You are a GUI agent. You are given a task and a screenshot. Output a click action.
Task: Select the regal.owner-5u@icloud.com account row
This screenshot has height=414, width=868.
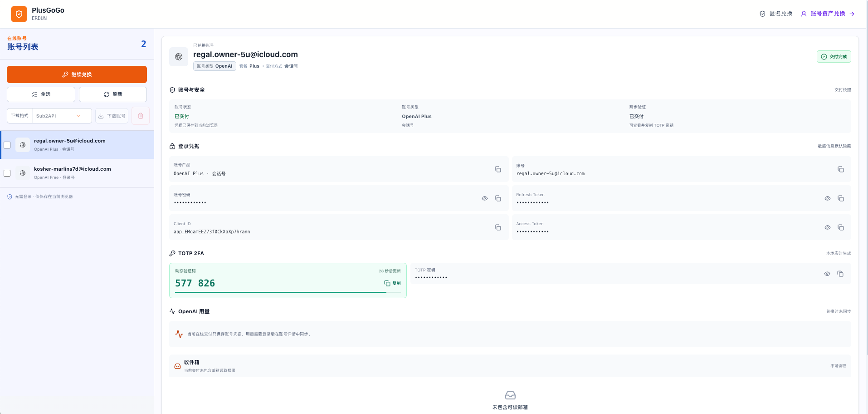(77, 145)
